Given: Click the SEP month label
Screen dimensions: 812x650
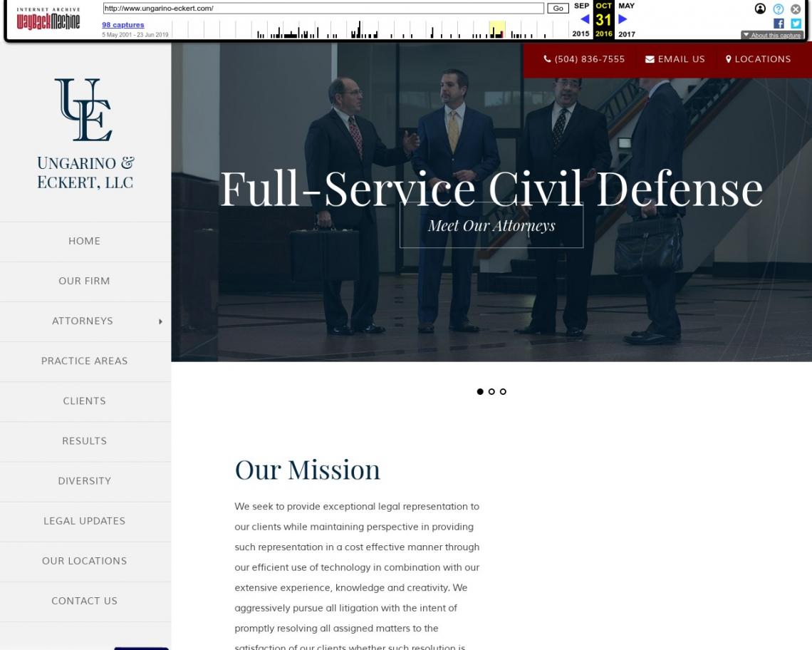Looking at the screenshot, I should [x=581, y=6].
